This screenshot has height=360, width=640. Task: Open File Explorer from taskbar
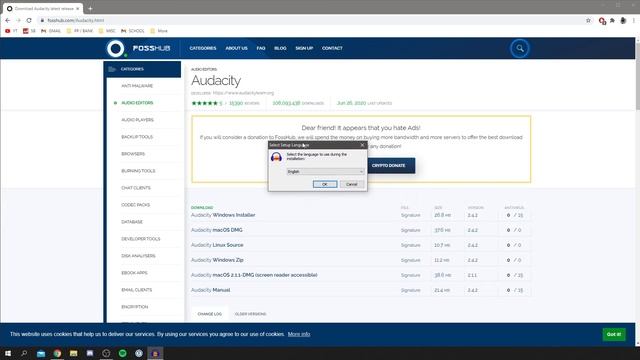pos(73,353)
